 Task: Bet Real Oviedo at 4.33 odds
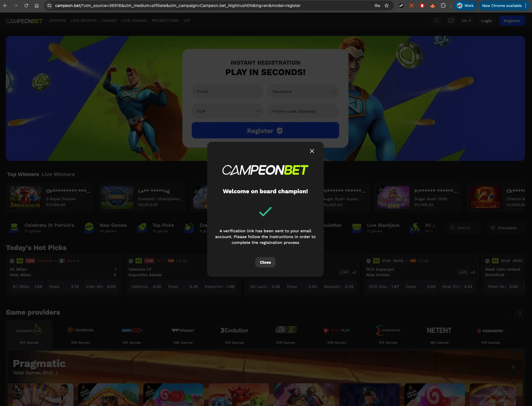click(457, 287)
